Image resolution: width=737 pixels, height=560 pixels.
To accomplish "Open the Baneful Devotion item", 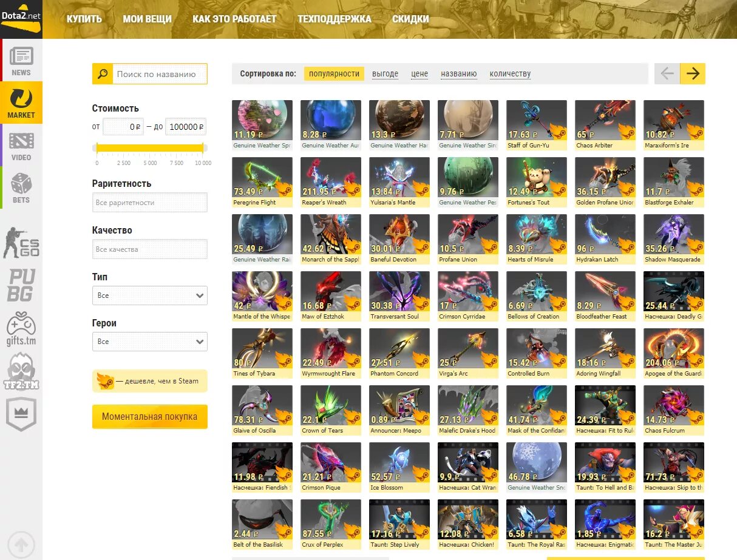I will coord(399,239).
